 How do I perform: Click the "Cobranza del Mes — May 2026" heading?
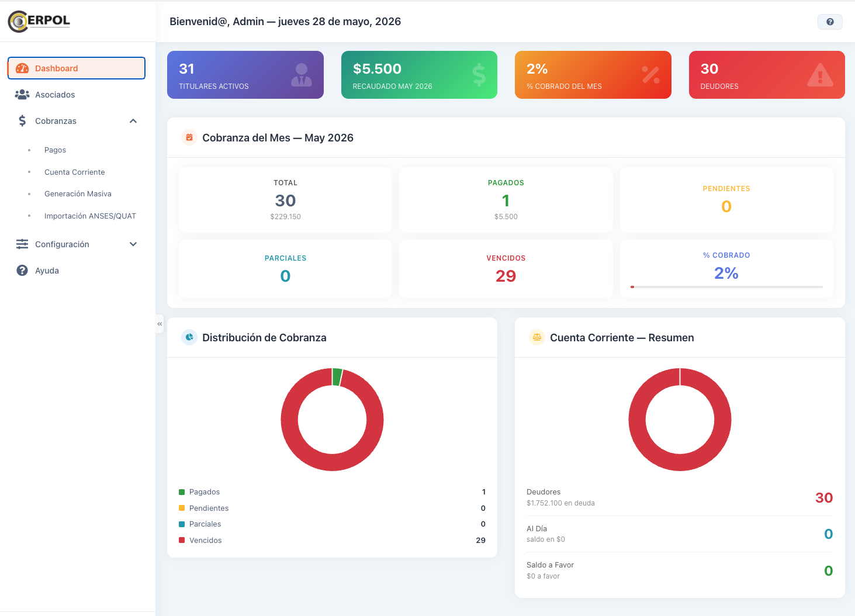pyautogui.click(x=278, y=138)
